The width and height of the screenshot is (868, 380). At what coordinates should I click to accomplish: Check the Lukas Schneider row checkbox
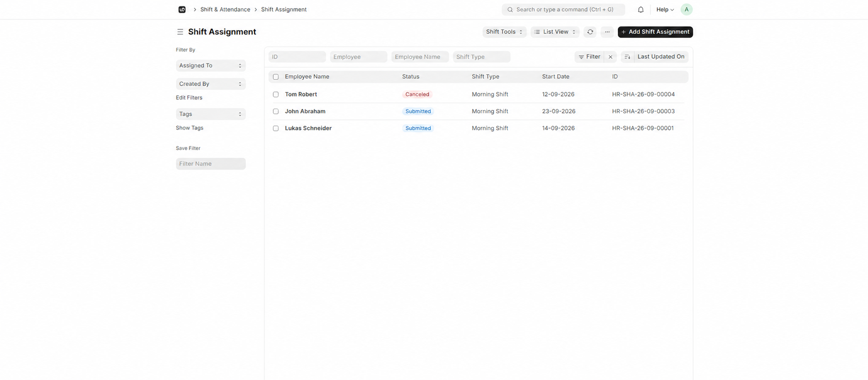276,128
